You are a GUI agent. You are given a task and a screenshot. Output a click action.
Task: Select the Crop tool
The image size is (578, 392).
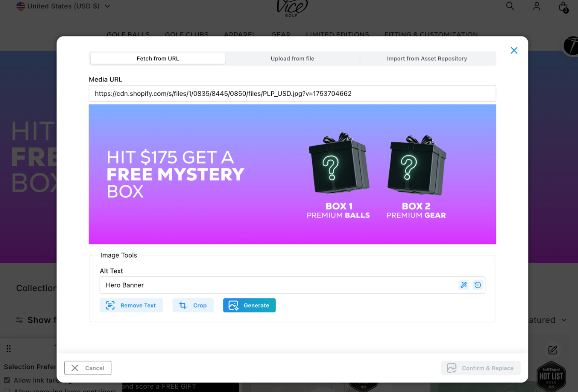pos(193,305)
